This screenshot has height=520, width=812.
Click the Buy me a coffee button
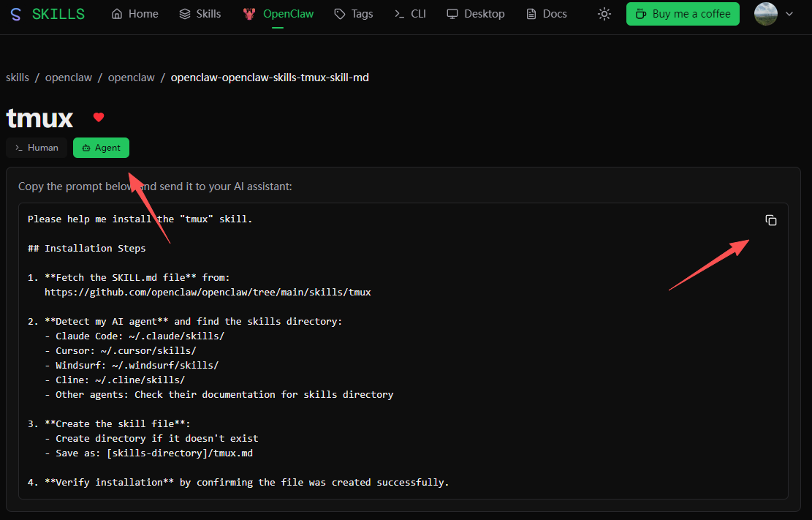coord(683,14)
